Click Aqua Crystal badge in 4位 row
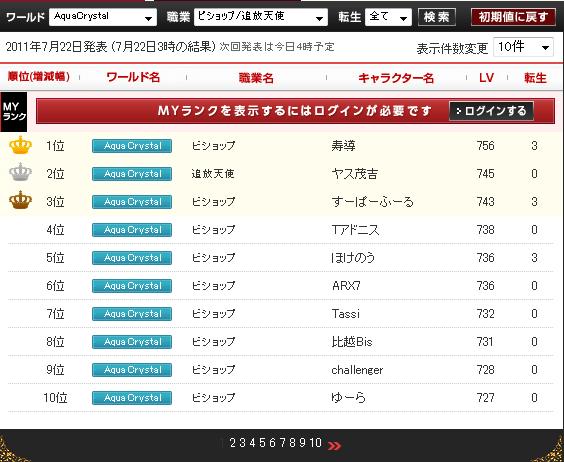The height and width of the screenshot is (462, 564). coord(132,230)
